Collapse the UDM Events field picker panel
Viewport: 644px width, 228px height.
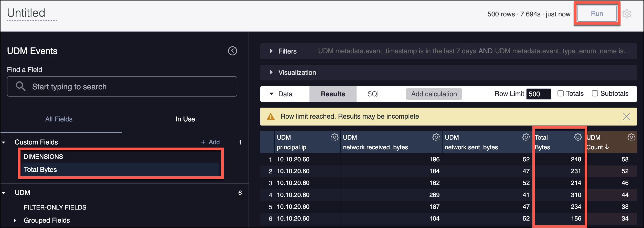click(232, 51)
